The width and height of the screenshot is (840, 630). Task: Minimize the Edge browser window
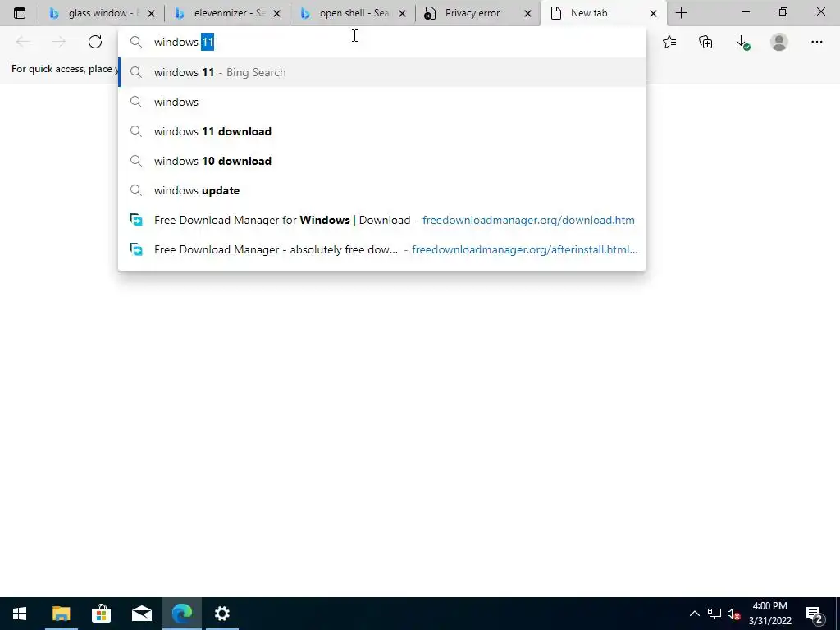746,12
